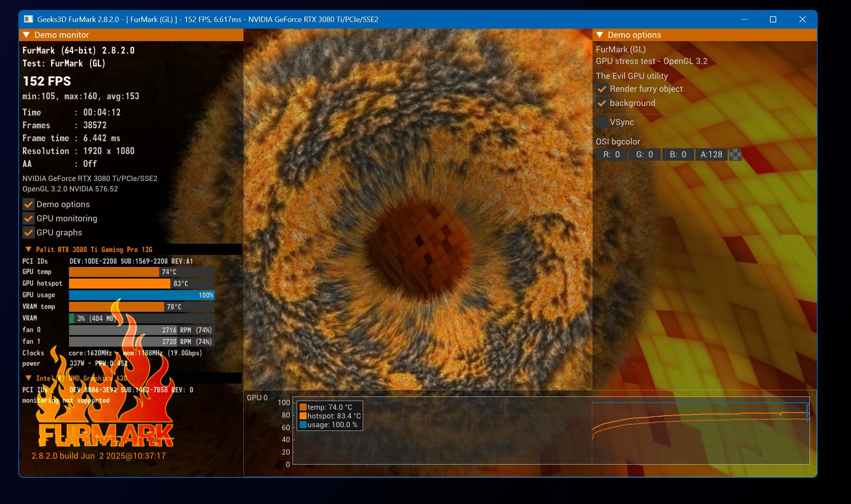Click the B: 0 color value field
This screenshot has height=504, width=851.
coord(678,154)
